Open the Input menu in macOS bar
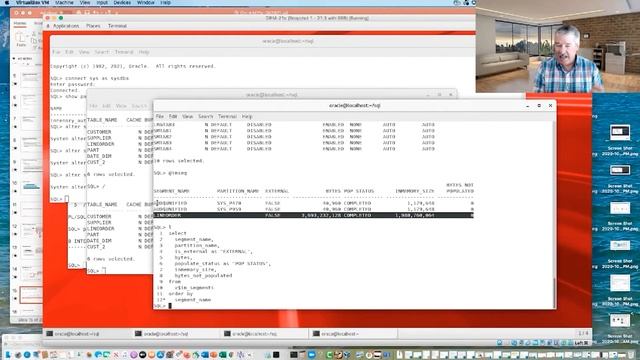This screenshot has height=360, width=640. point(102,2)
